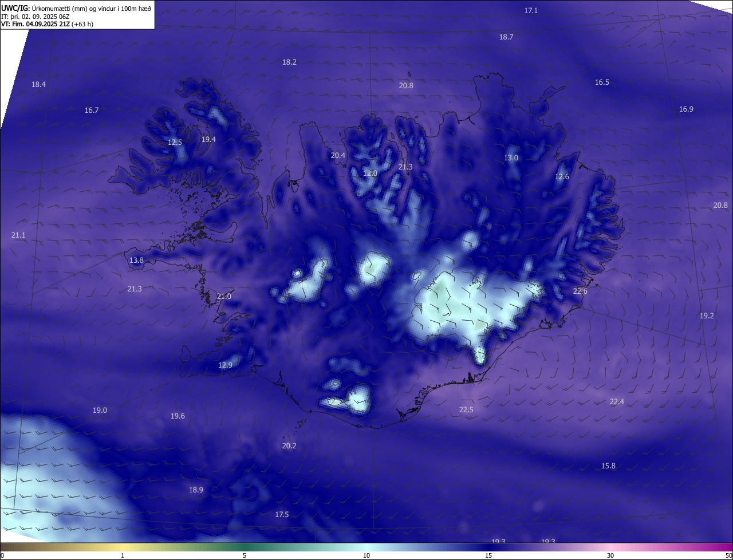Click the map value 19.6
This screenshot has height=560, width=733.
[178, 416]
